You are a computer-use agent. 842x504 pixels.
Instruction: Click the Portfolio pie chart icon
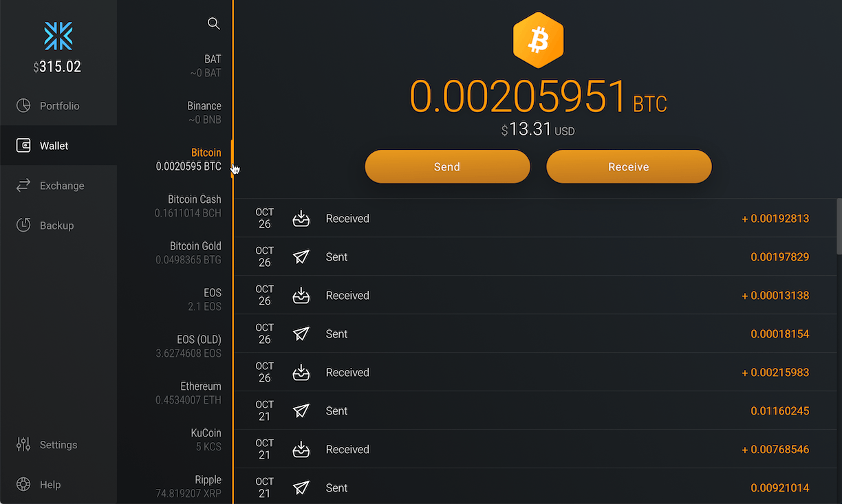[x=23, y=106]
